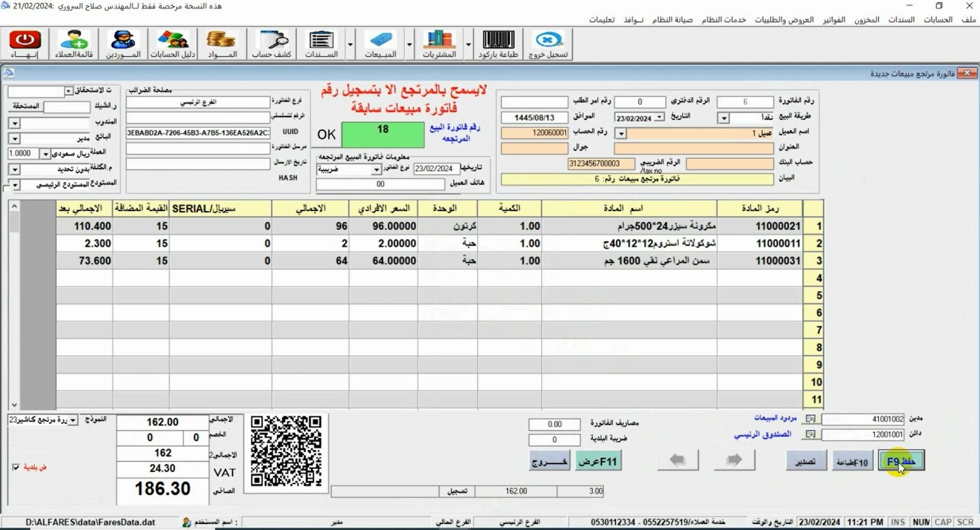
Task: Open the صيانة النظام menu
Action: (x=672, y=20)
